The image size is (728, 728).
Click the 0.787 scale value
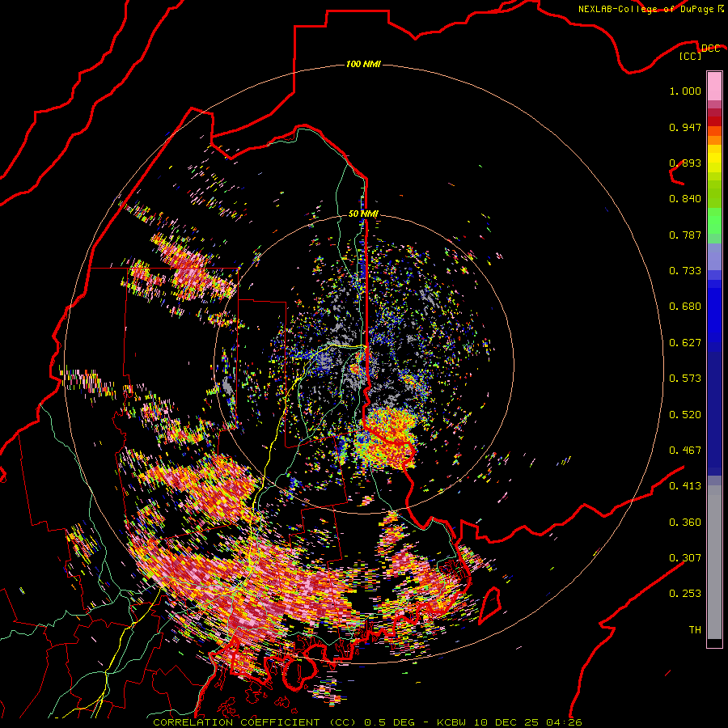(x=685, y=235)
